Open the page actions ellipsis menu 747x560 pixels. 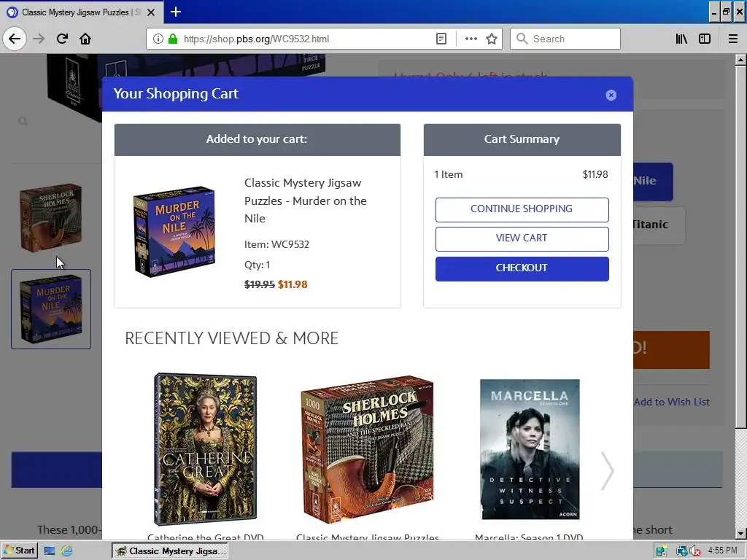(471, 39)
